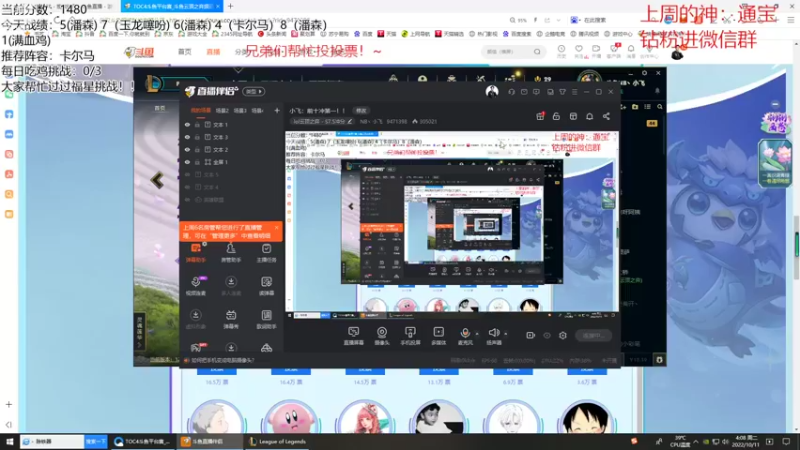Add 直播屏幕 screen capture source
This screenshot has width=800, height=450.
coord(354,336)
